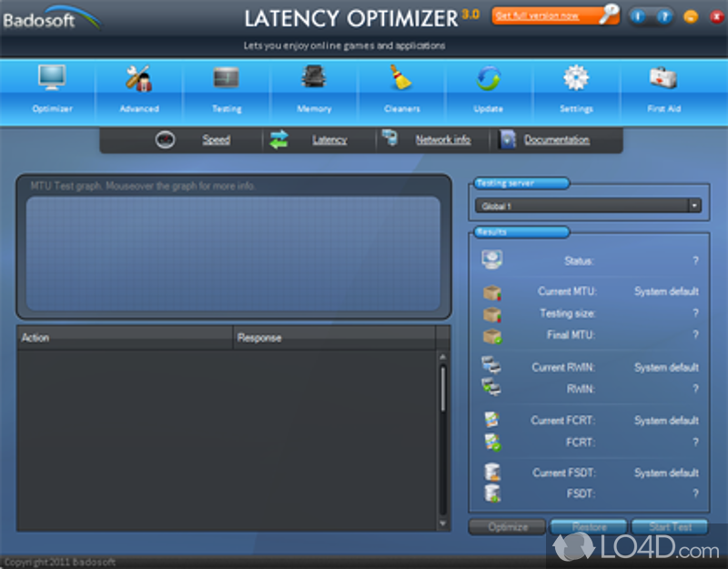
Task: Click the Response column header
Action: point(334,338)
